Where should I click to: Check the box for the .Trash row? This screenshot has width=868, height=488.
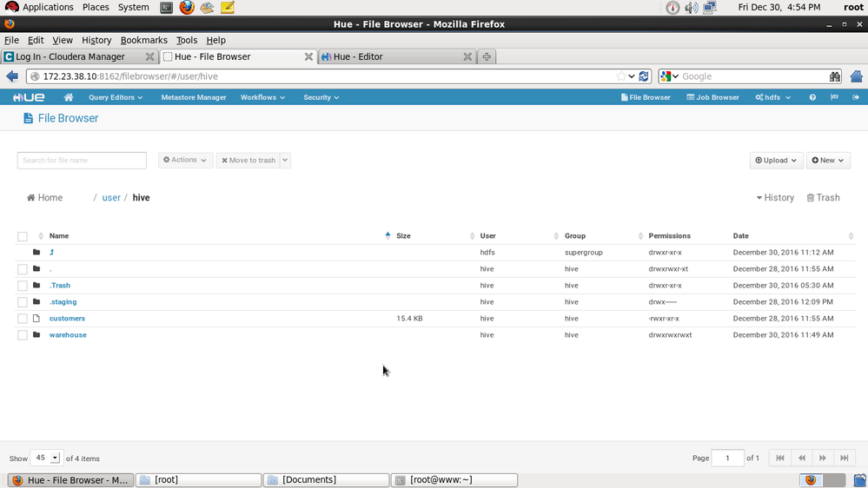click(22, 286)
